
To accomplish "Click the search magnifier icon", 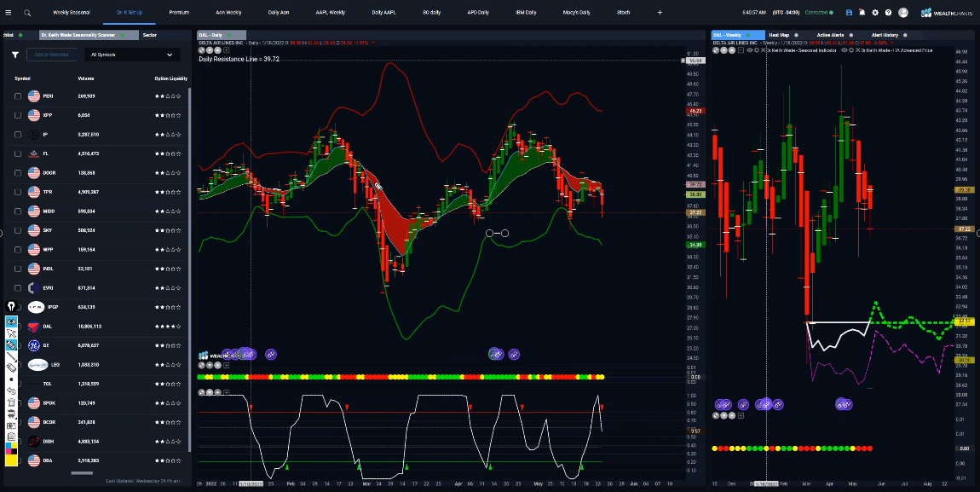I will [x=27, y=13].
